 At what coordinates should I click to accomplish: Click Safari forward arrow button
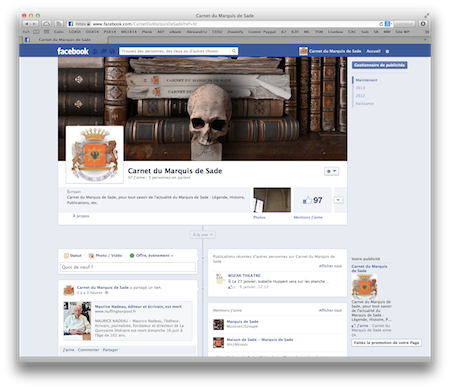click(34, 24)
